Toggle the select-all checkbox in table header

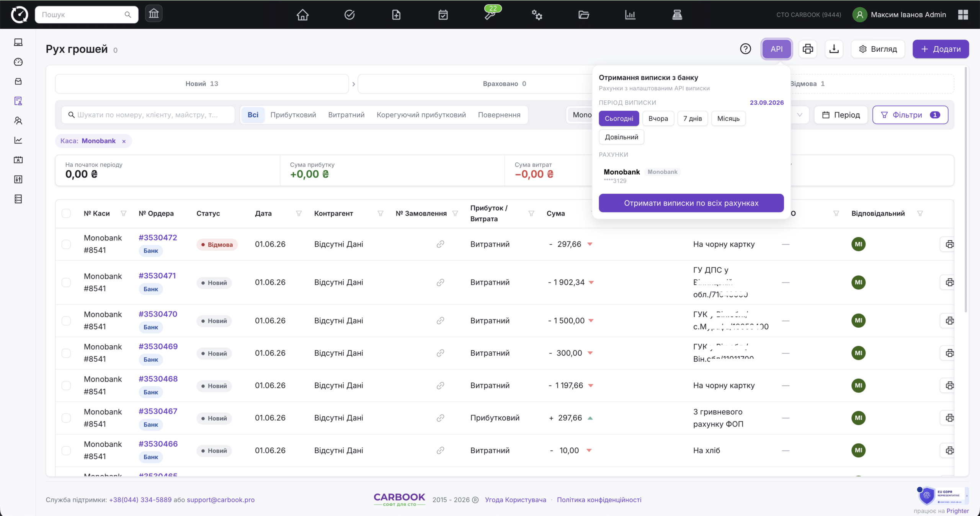[x=66, y=213]
